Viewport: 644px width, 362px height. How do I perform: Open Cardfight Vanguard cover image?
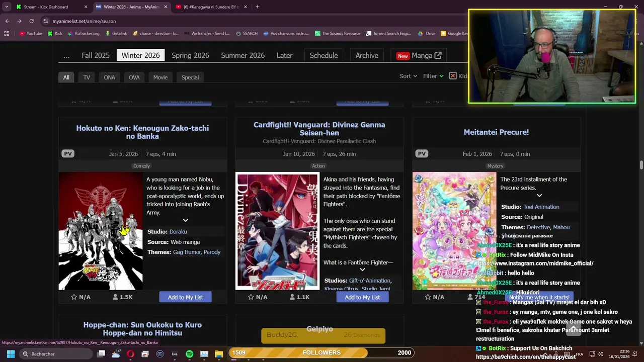pos(277,231)
